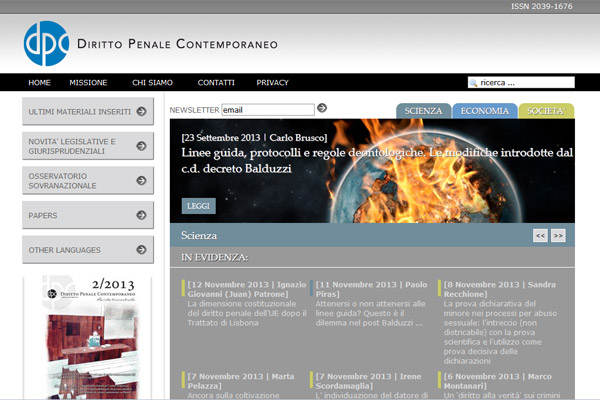Viewport: 600px width, 400px height.
Task: Click Diritto Penale Contemporaneo site title
Action: click(x=177, y=44)
